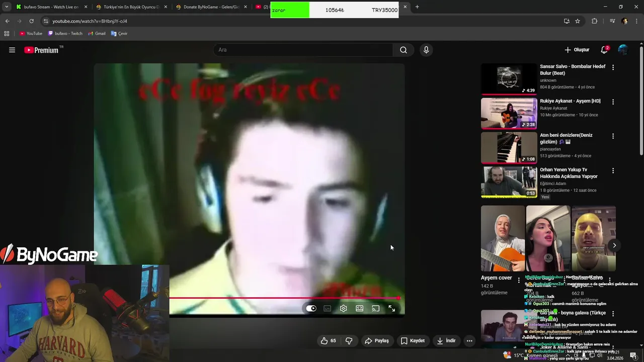644x362 pixels.
Task: Toggle subtitles/captions button
Action: coord(328,309)
